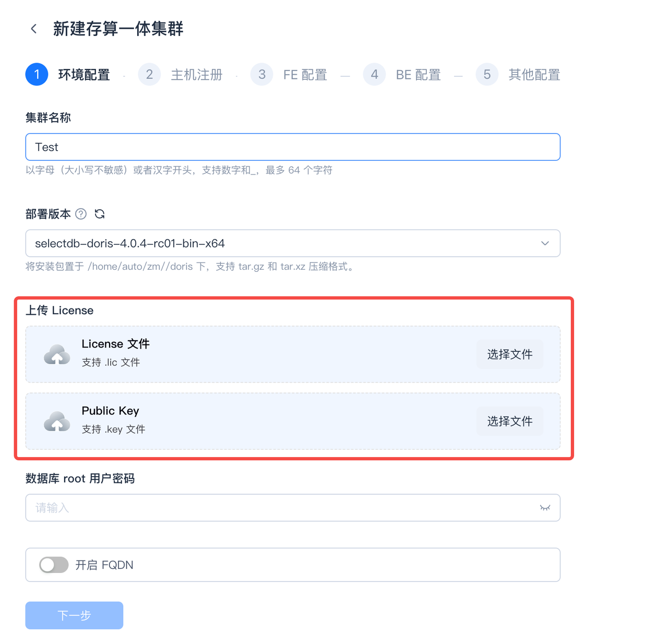
Task: Click 选择文件 for Public Key
Action: pos(510,421)
